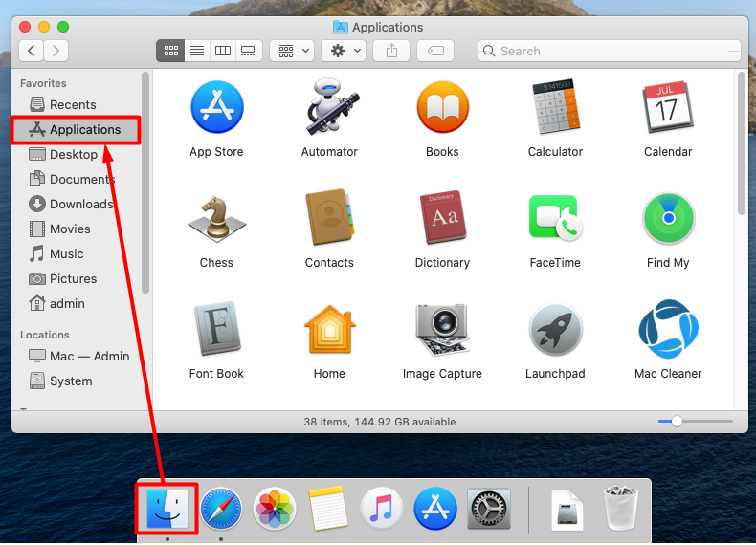Click the main content vertical scrollbar
This screenshot has height=545, width=756.
(742, 143)
